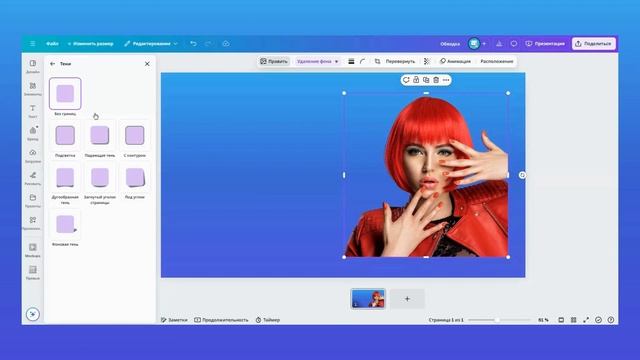
Task: Duplicate the selected image
Action: click(426, 80)
